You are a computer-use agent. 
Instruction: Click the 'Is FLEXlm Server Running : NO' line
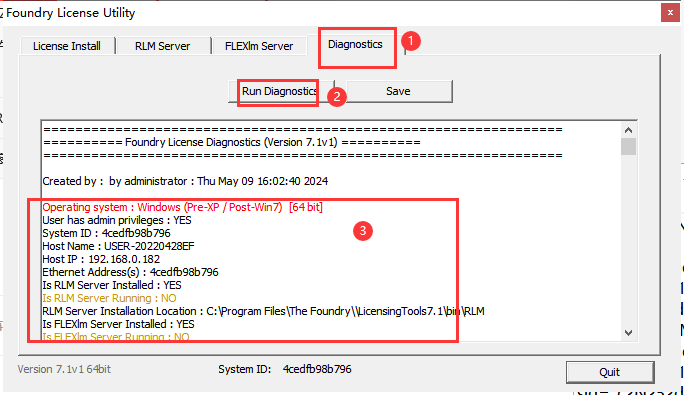tap(116, 337)
